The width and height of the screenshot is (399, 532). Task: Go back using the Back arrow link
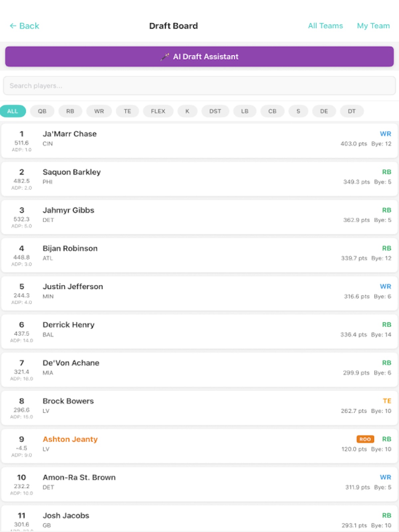(x=24, y=26)
